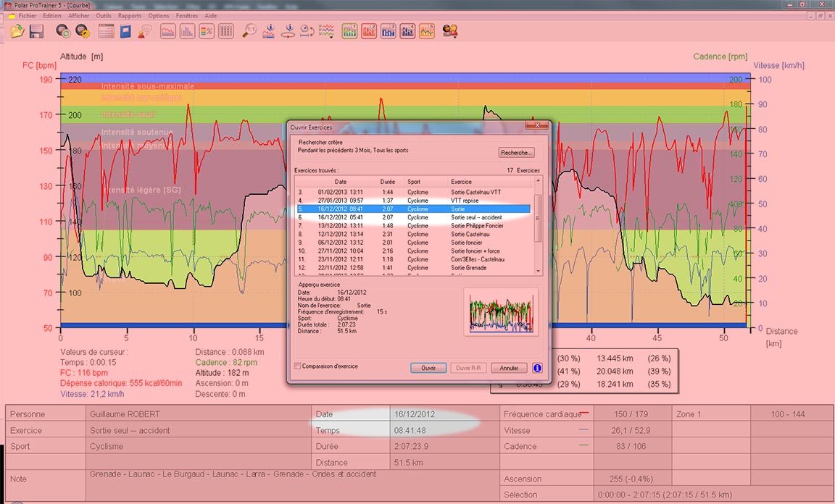Click the exercise preview graph thumbnail
This screenshot has width=835, height=504.
pyautogui.click(x=501, y=312)
